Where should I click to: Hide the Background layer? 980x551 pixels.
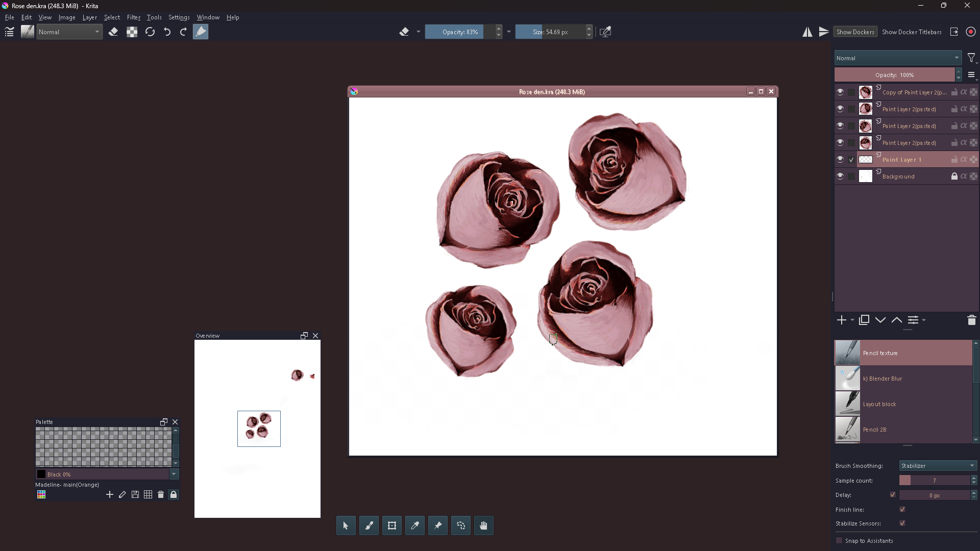pos(840,176)
